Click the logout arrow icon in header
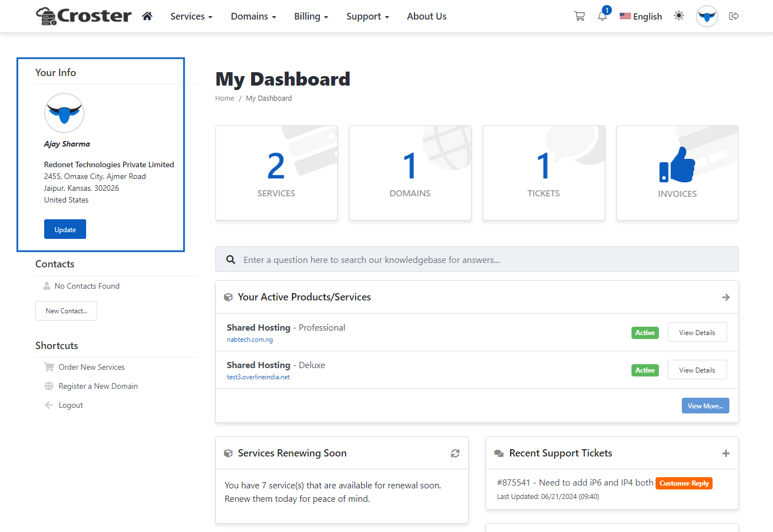Viewport: 773px width, 532px height. click(x=734, y=16)
